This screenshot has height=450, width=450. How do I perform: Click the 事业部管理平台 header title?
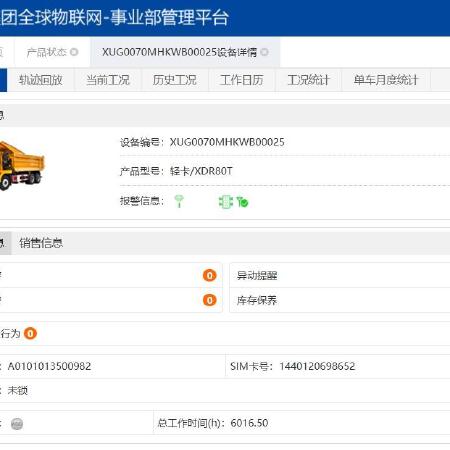pos(169,17)
